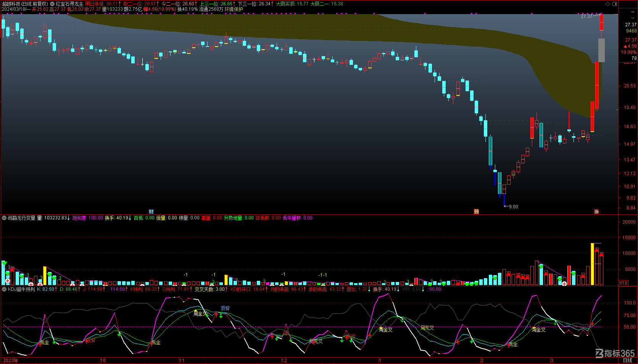The width and height of the screenshot is (638, 364).
Task: Click the K: 82.50 value
Action: pyautogui.click(x=46, y=289)
